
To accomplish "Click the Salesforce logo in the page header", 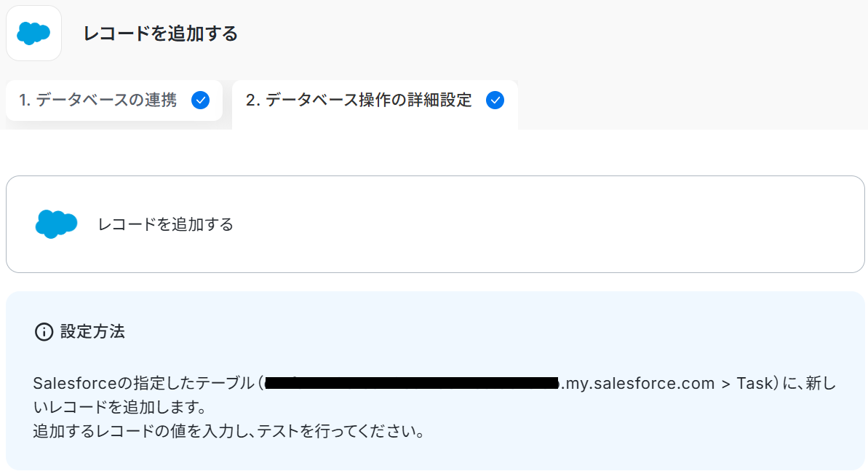I will 33,33.
